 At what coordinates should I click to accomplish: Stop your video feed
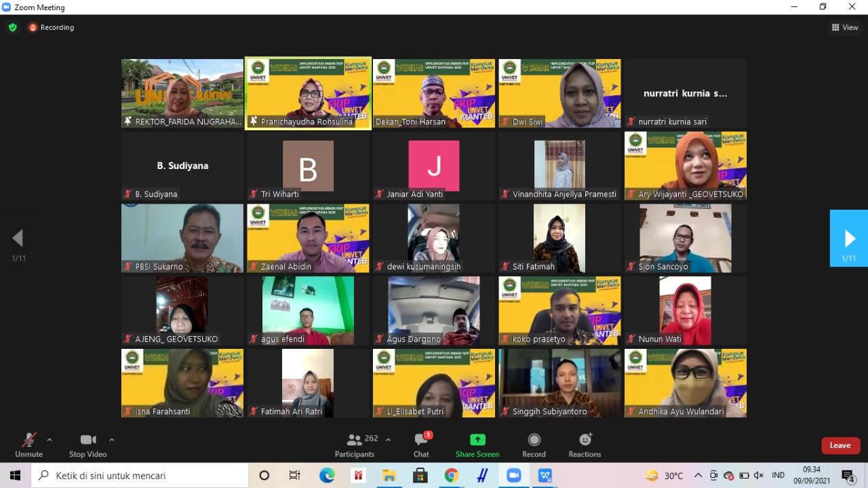[87, 445]
